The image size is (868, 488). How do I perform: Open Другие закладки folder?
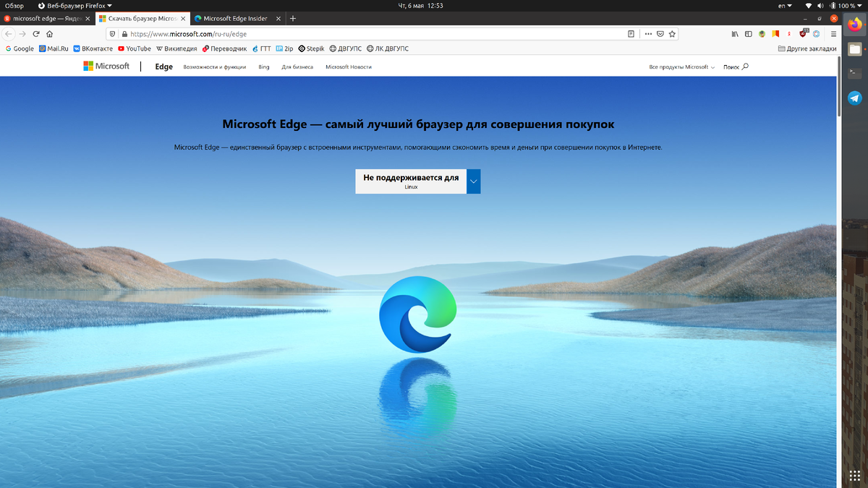pos(807,48)
